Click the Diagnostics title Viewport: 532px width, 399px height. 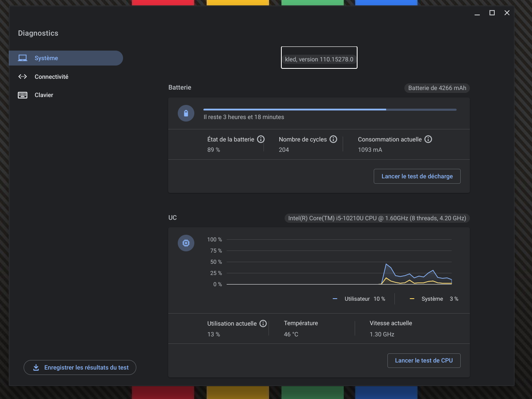[38, 33]
